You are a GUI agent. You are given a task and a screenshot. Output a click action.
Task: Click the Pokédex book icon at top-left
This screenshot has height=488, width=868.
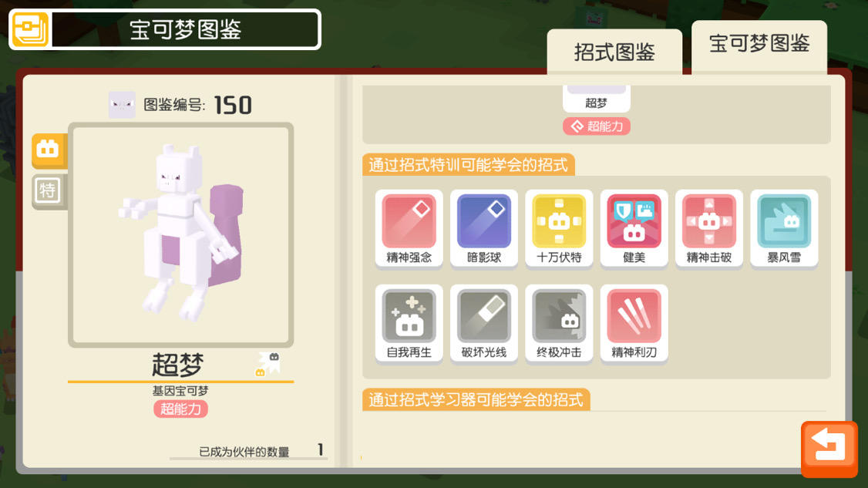click(30, 29)
